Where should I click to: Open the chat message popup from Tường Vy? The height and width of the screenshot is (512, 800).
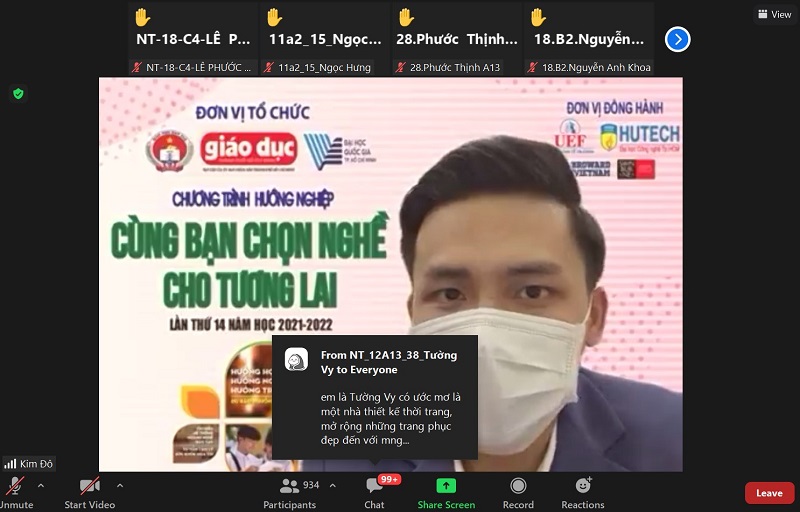[x=375, y=396]
